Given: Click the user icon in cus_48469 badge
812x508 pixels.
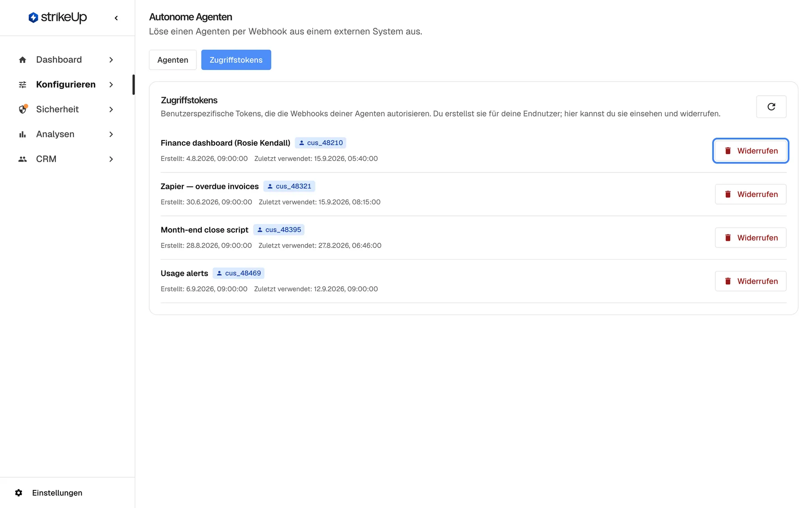Looking at the screenshot, I should (219, 273).
